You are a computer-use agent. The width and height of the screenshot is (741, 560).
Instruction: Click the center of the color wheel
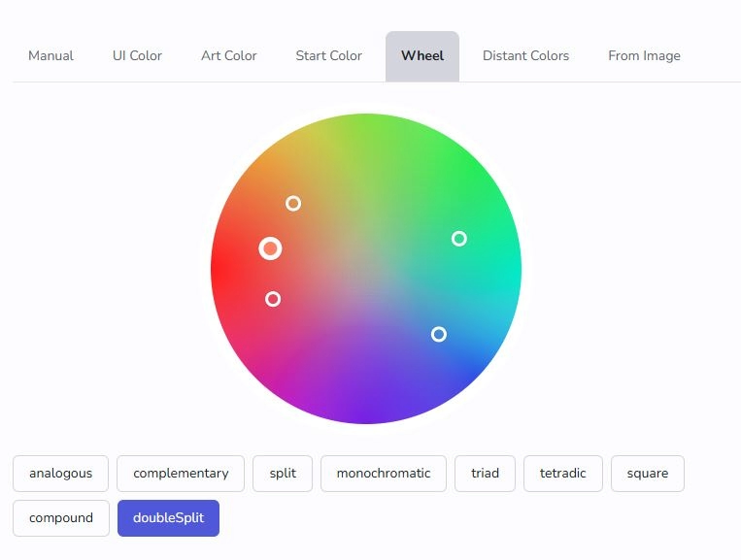tap(366, 269)
